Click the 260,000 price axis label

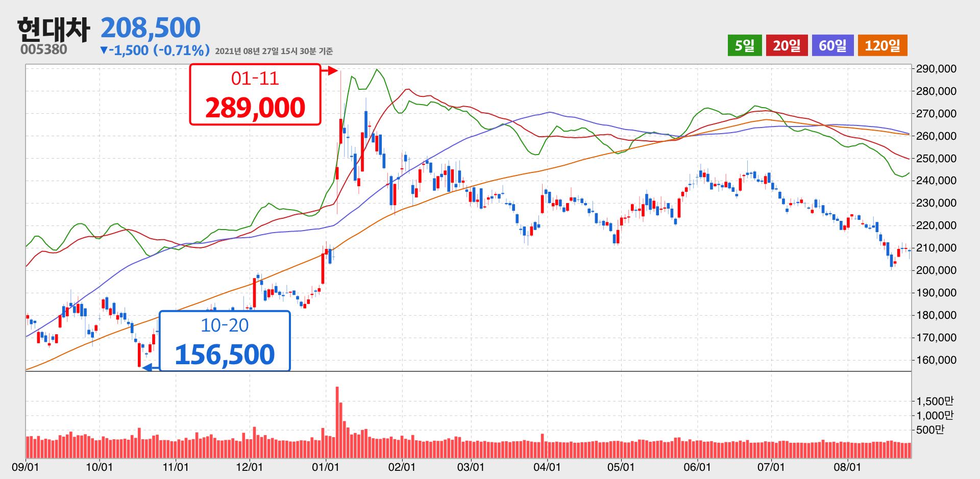936,136
